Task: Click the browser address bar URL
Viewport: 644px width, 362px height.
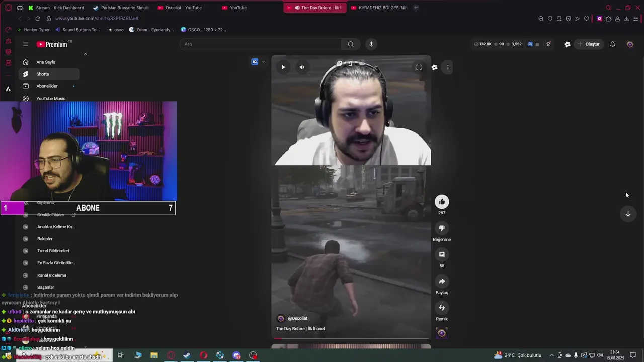Action: [x=97, y=19]
